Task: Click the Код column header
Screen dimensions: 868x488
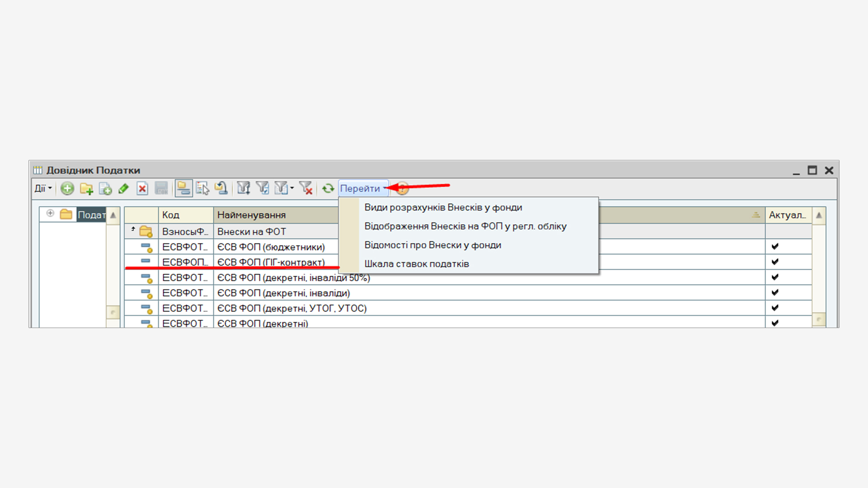Action: pyautogui.click(x=186, y=215)
